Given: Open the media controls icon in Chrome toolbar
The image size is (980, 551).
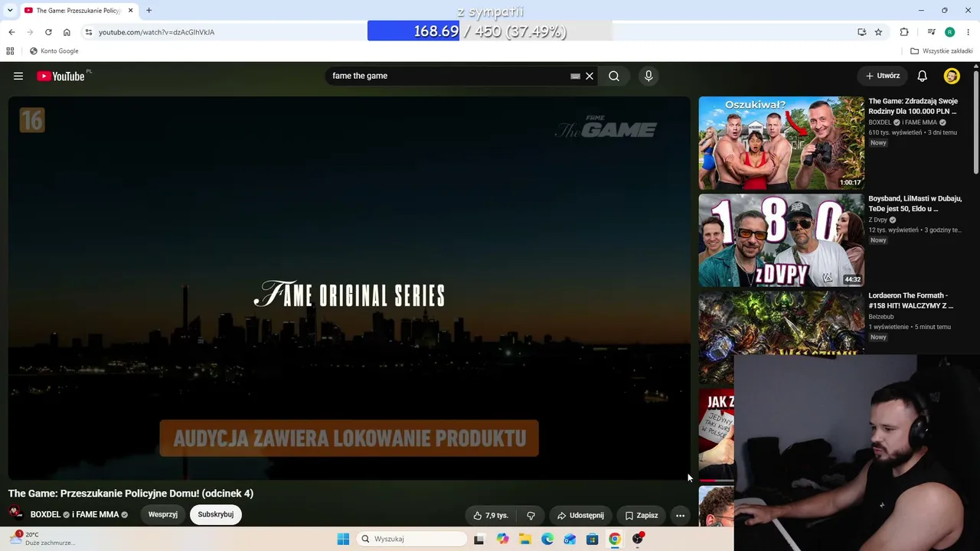Looking at the screenshot, I should (931, 32).
